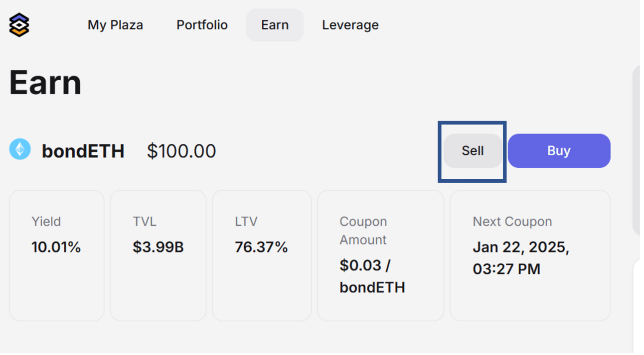The image size is (644, 355).
Task: Open the My Plaza tab
Action: [x=115, y=25]
